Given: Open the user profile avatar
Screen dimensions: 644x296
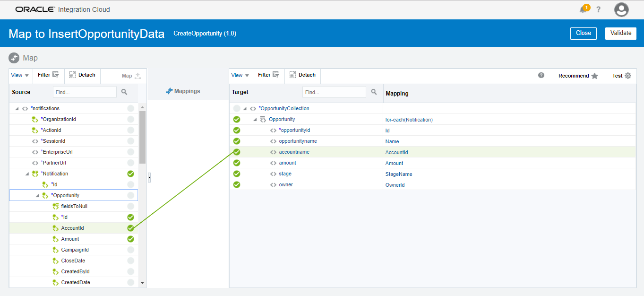Looking at the screenshot, I should (621, 9).
